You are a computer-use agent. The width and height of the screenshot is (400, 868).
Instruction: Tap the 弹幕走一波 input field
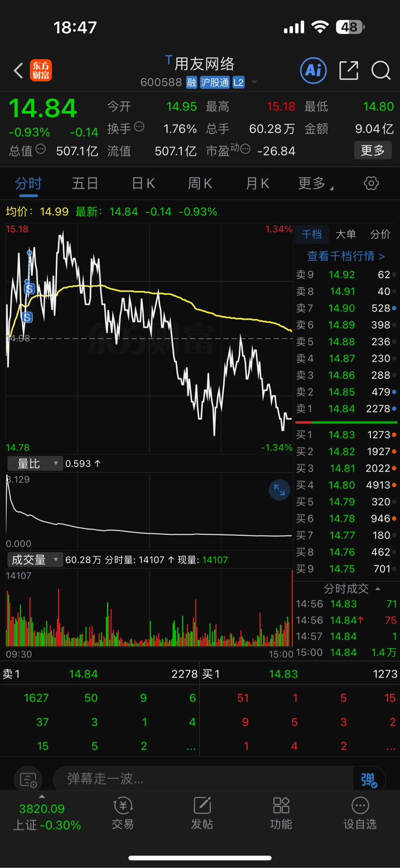(203, 779)
